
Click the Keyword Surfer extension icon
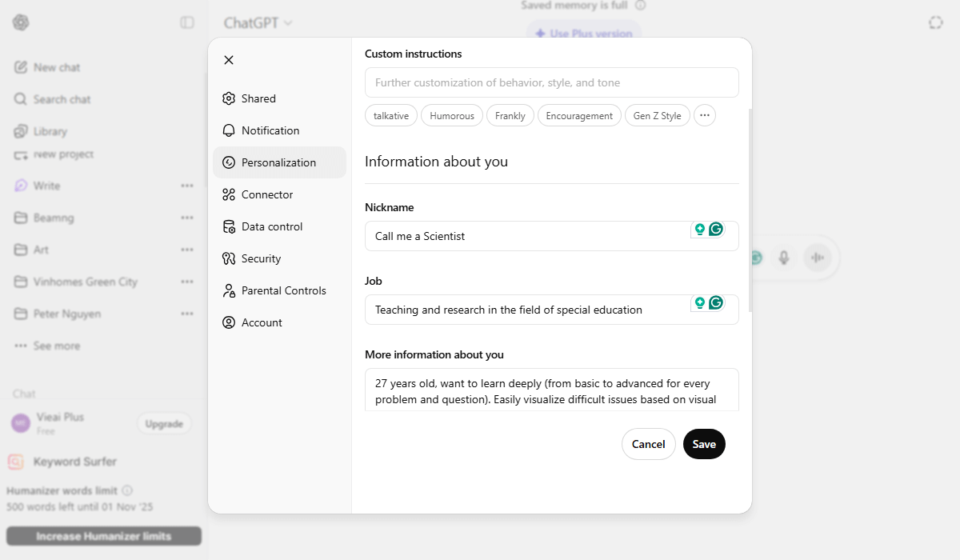tap(17, 462)
